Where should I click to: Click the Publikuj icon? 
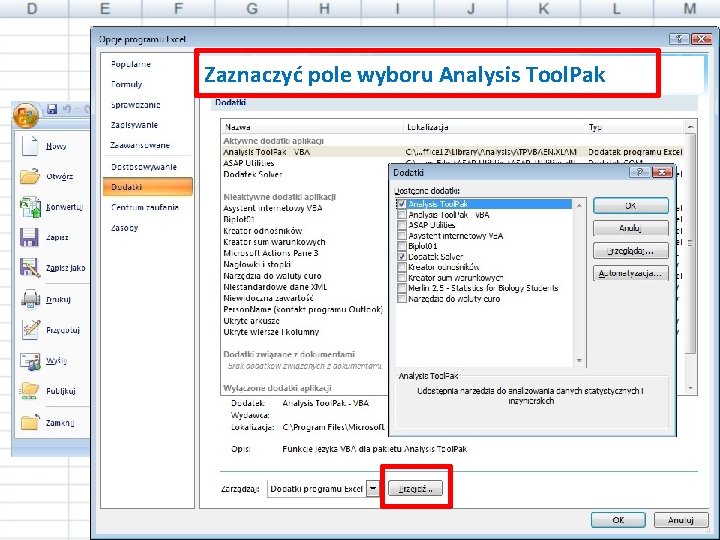30,391
